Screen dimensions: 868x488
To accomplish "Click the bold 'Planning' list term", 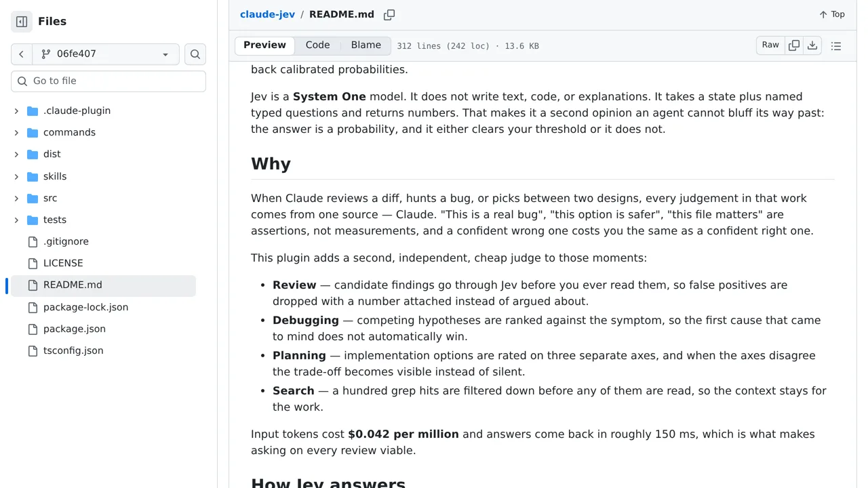I will 299,356.
